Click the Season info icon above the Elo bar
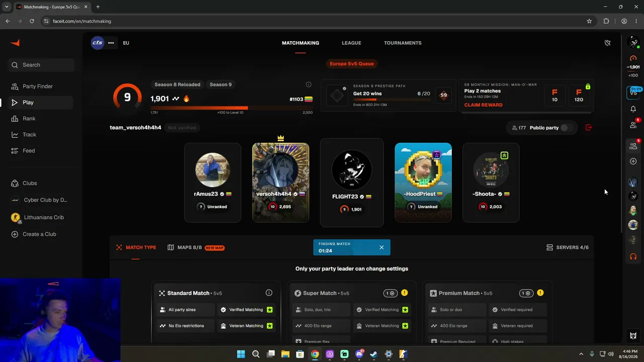 pos(308,84)
